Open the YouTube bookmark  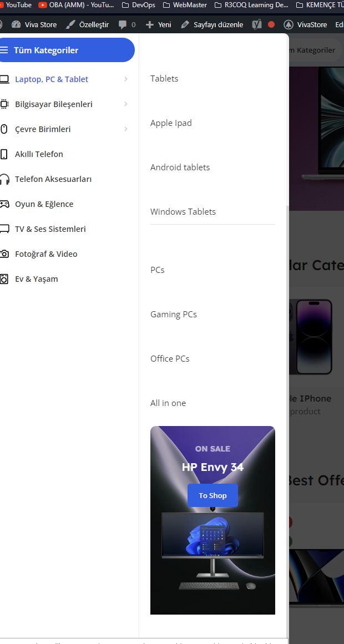(16, 5)
